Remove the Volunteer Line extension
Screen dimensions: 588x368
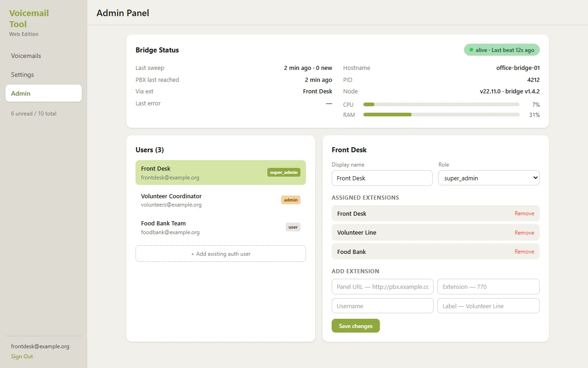click(x=524, y=233)
